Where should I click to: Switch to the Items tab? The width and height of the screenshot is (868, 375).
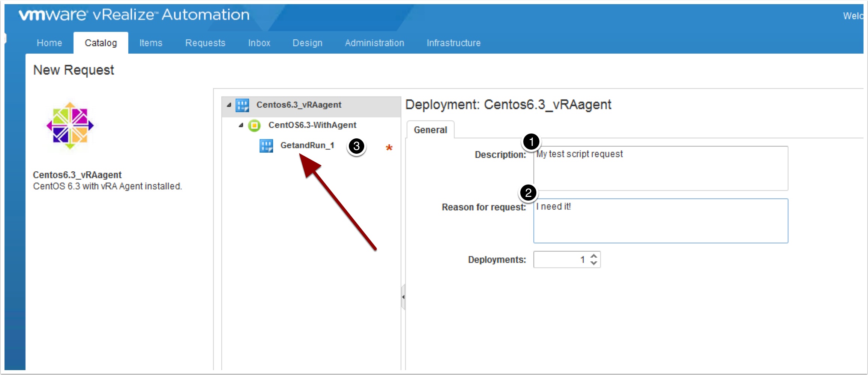[151, 43]
